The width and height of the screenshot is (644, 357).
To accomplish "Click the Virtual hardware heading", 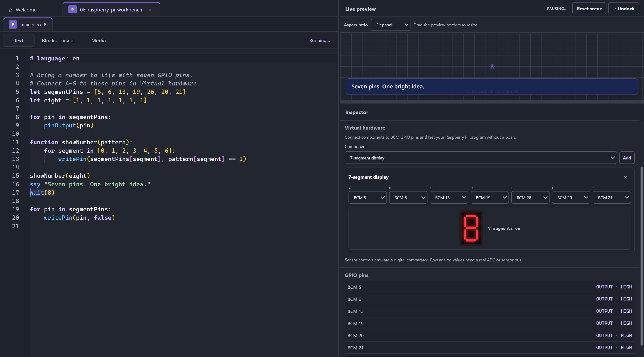I will pyautogui.click(x=365, y=128).
